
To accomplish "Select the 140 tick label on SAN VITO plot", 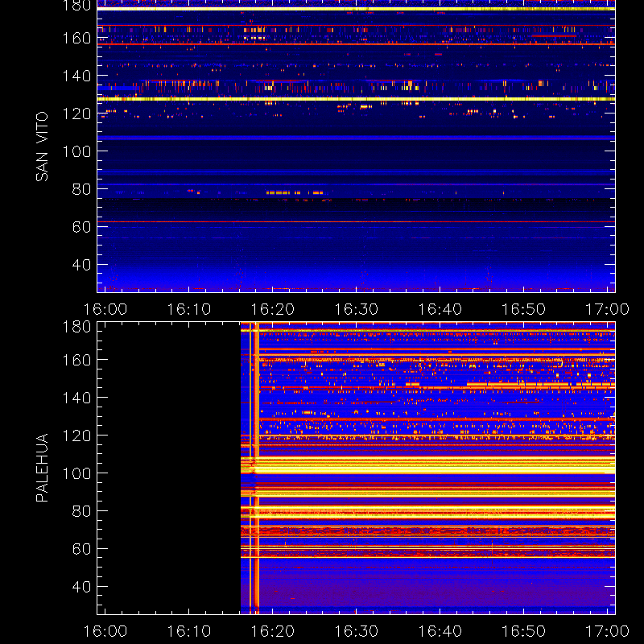I will 76,76.
